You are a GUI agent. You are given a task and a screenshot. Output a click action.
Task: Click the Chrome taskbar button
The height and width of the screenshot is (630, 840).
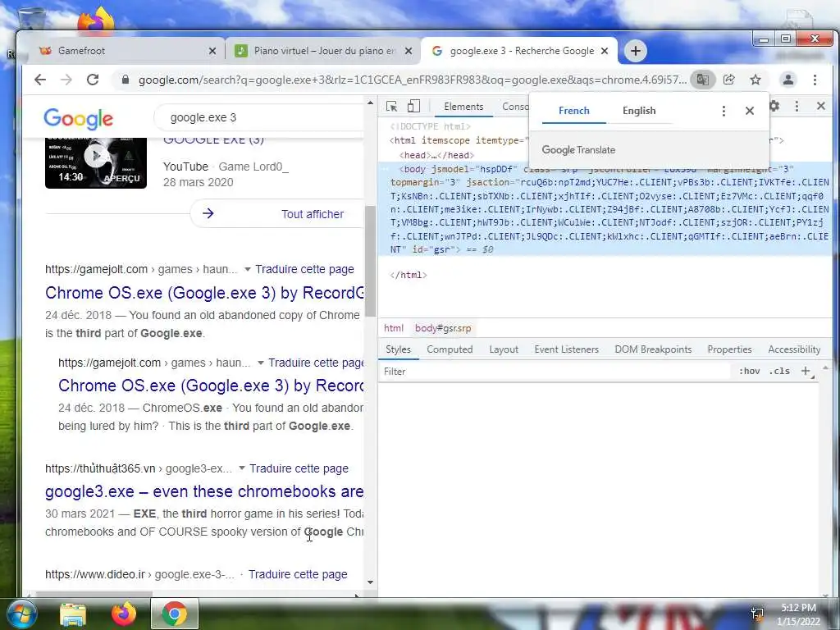tap(174, 614)
